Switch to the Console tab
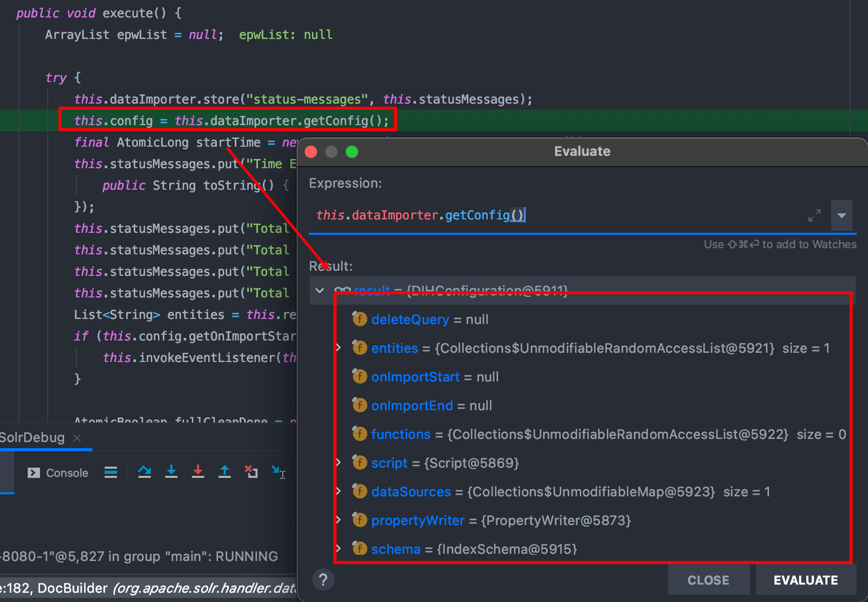Viewport: 868px width, 602px height. point(58,473)
